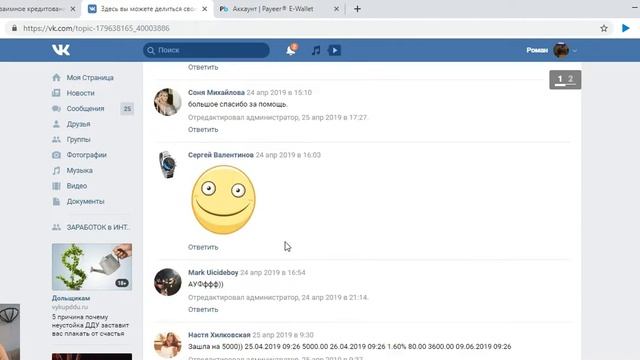Click the 24 апр 2019 в 15:10 timestamp
Screen dimensions: 640x360
click(x=279, y=93)
